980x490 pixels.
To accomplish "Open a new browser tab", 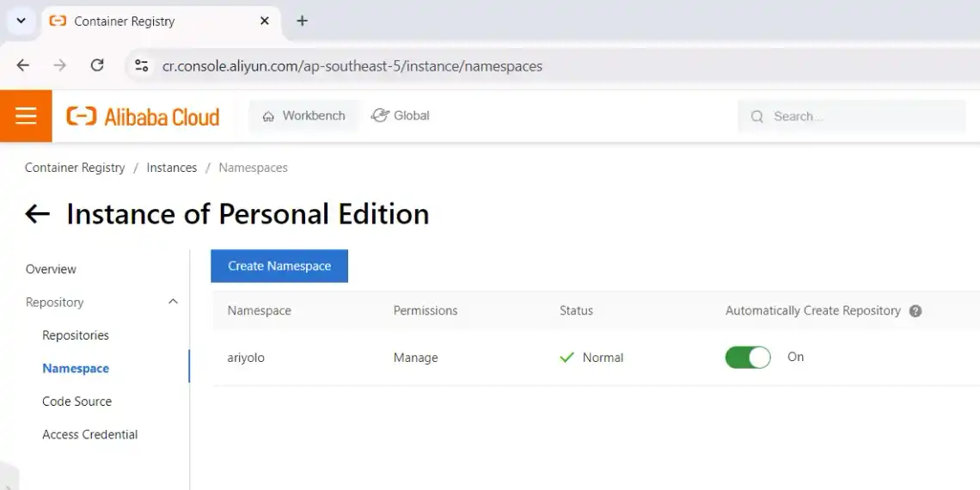I will [302, 21].
